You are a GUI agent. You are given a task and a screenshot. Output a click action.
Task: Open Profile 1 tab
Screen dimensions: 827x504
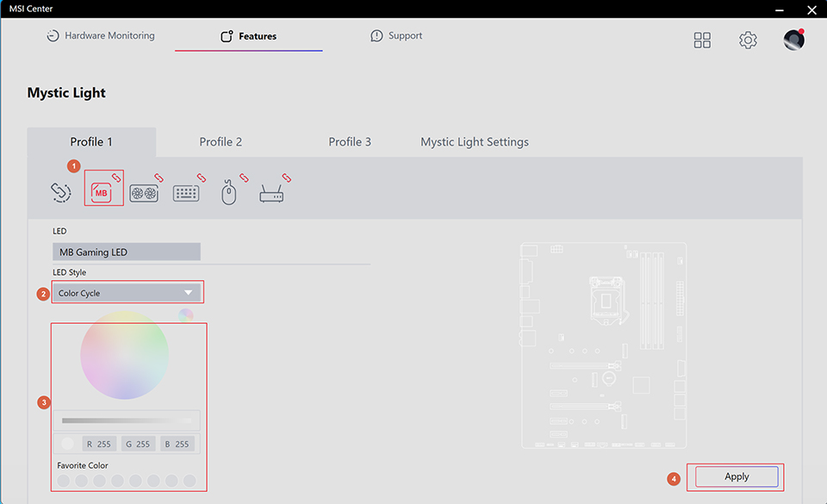point(91,142)
